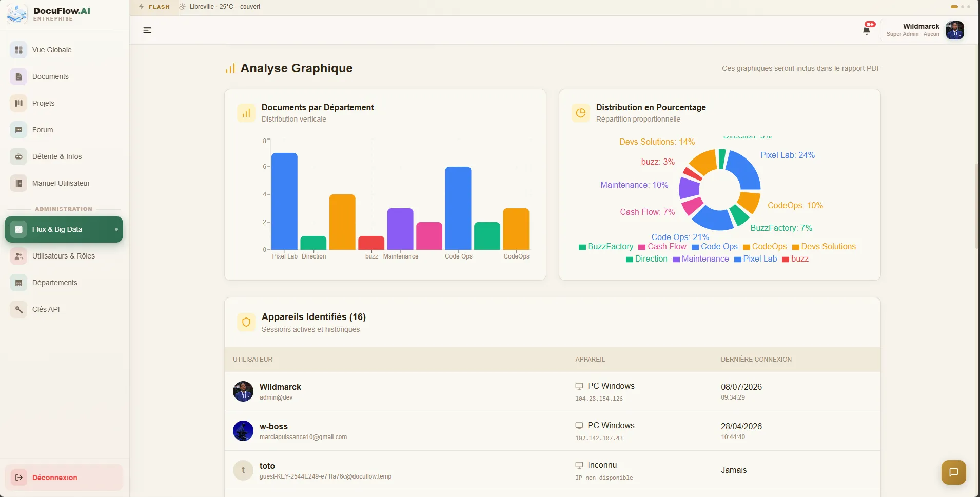Image resolution: width=980 pixels, height=497 pixels.
Task: Toggle CodeOps legend entry
Action: (x=765, y=247)
